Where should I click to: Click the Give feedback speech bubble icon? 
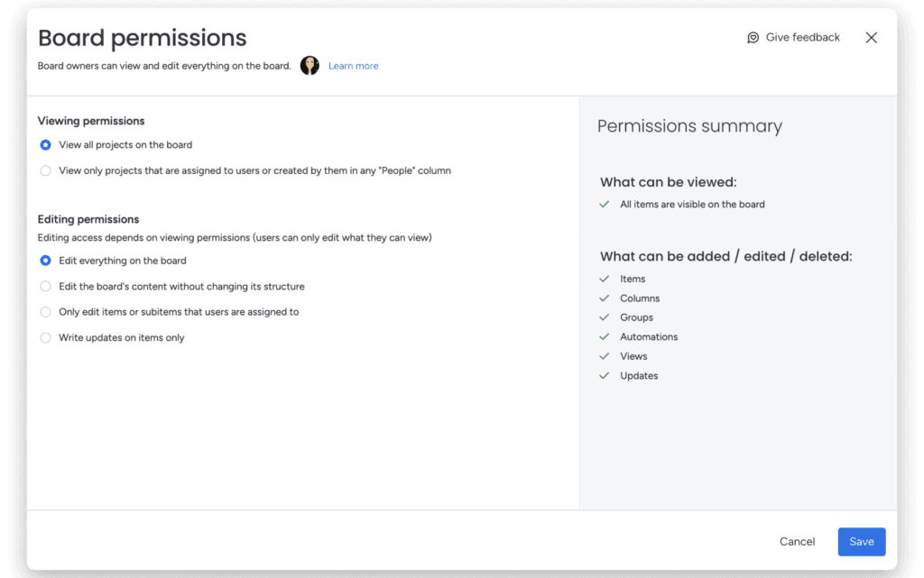coord(753,37)
